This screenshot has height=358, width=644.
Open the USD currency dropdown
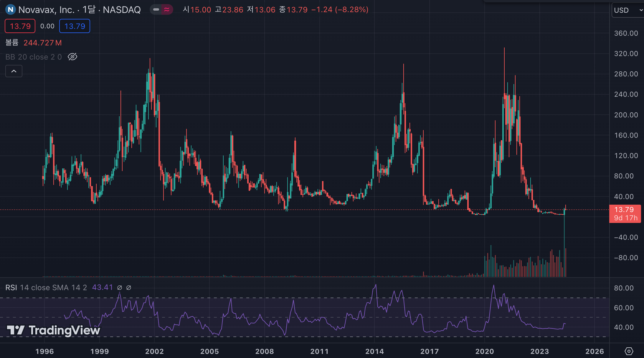point(628,10)
